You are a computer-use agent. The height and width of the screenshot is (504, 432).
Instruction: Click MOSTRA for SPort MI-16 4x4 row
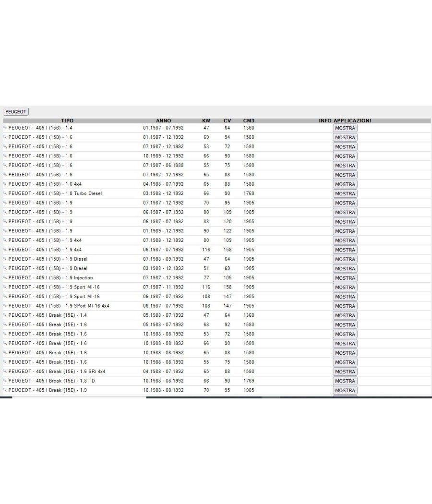[x=345, y=306]
